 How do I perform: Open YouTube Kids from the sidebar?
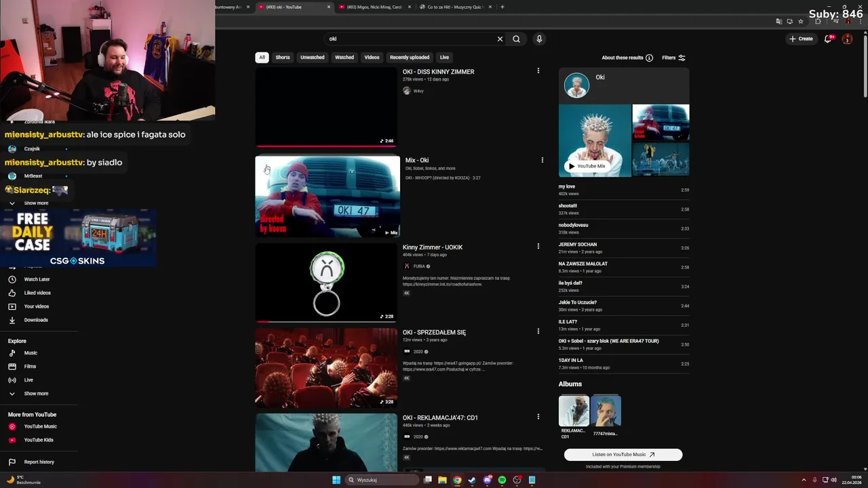(x=38, y=440)
